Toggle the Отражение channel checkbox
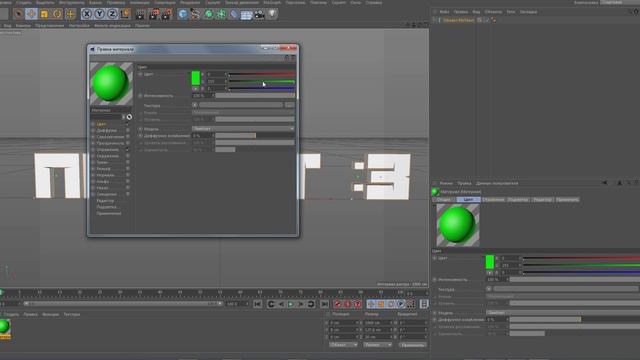The image size is (640, 360). pyautogui.click(x=128, y=150)
